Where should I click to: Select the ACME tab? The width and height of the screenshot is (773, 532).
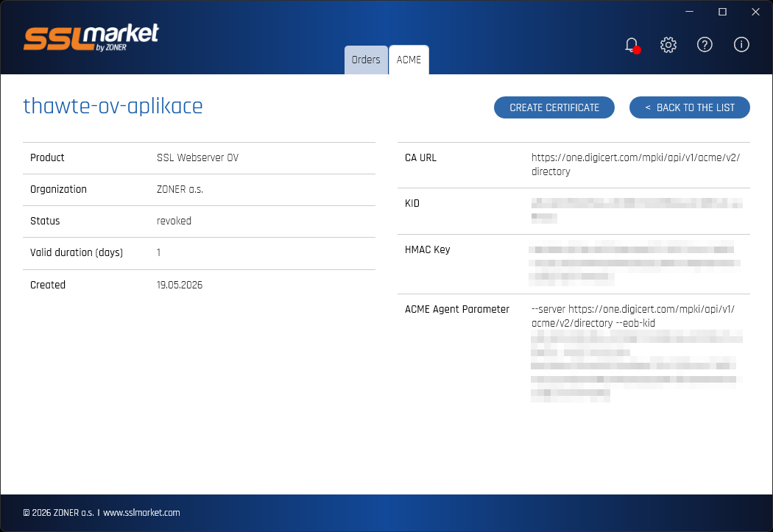click(x=409, y=60)
